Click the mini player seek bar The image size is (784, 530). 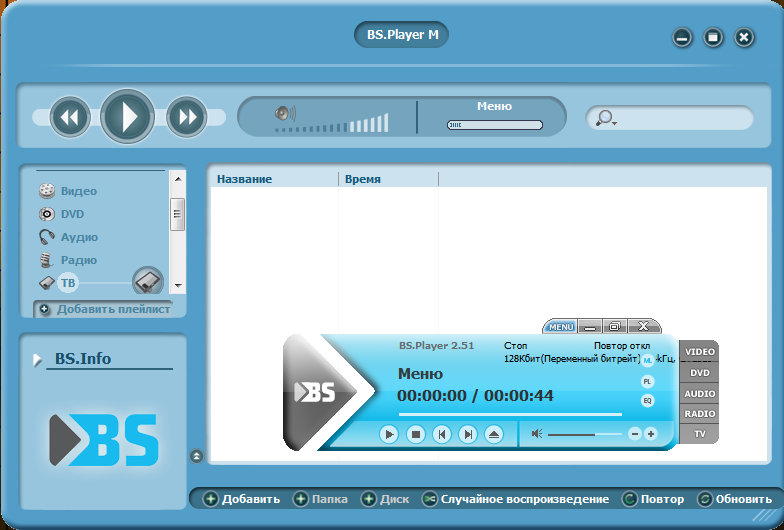(510, 414)
